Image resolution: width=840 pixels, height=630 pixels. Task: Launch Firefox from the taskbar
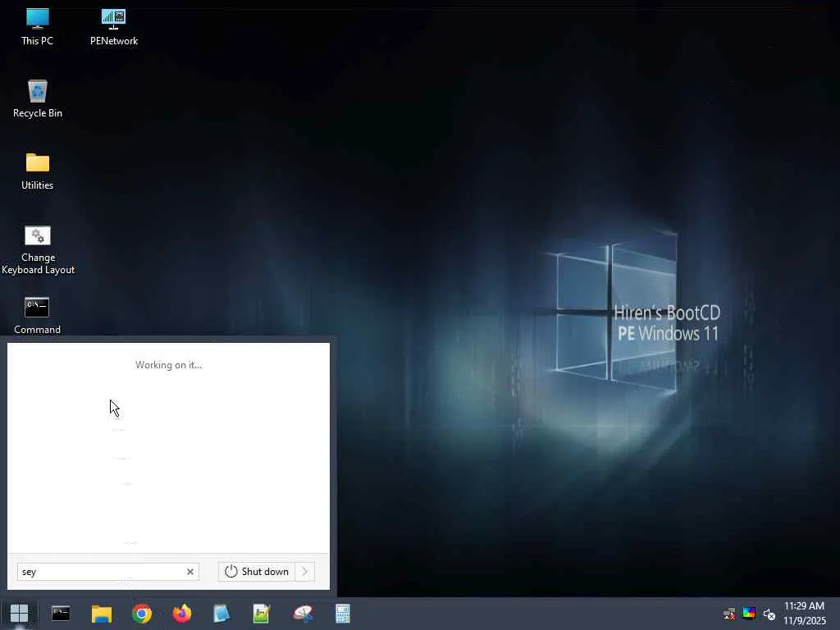(x=182, y=614)
